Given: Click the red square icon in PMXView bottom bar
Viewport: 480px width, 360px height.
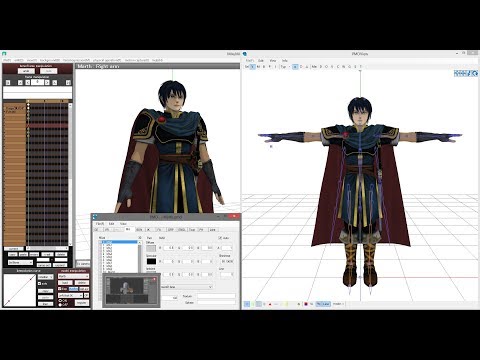Looking at the screenshot, I should pos(306,304).
